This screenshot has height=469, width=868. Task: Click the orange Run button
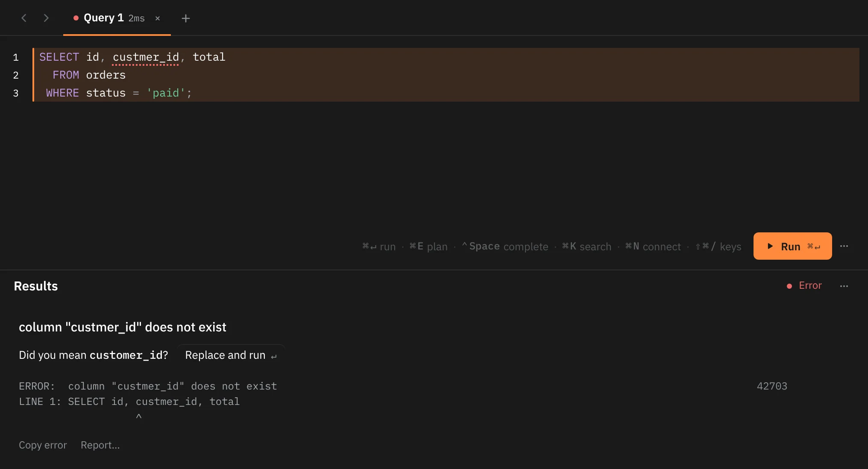(x=792, y=246)
